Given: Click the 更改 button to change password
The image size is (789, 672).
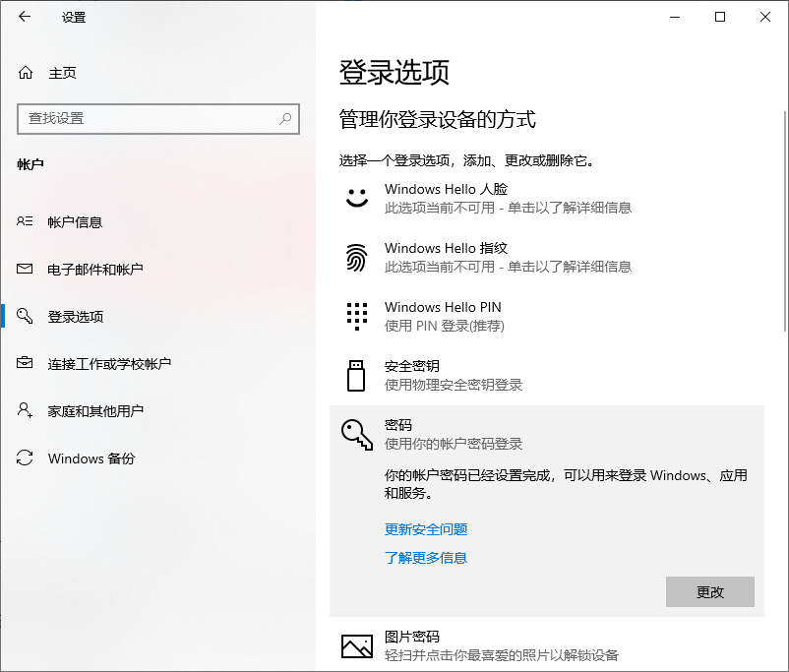Looking at the screenshot, I should click(710, 591).
